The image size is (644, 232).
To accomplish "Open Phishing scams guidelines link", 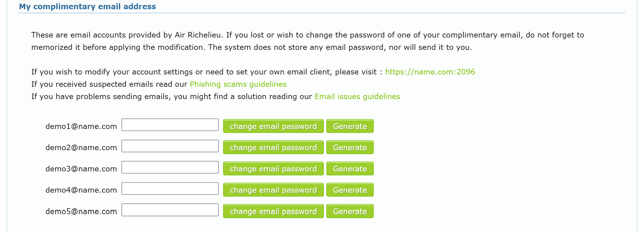I will pos(238,84).
